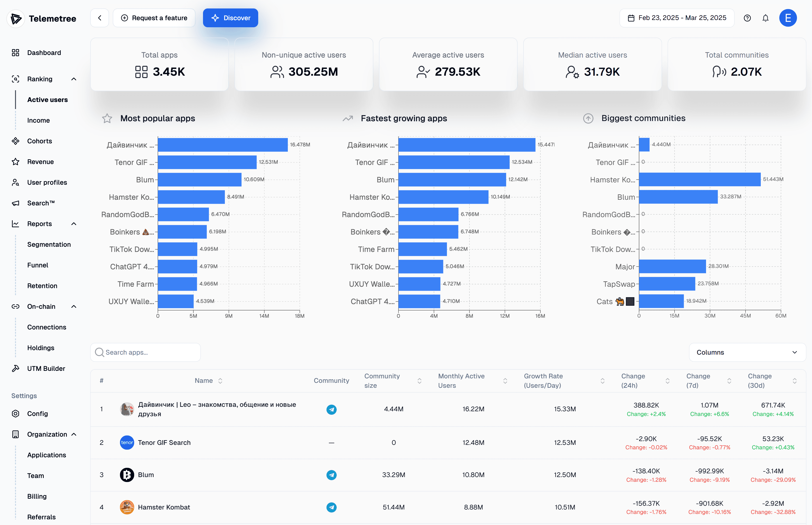Click the notifications bell icon
This screenshot has height=525, width=812.
(x=765, y=18)
